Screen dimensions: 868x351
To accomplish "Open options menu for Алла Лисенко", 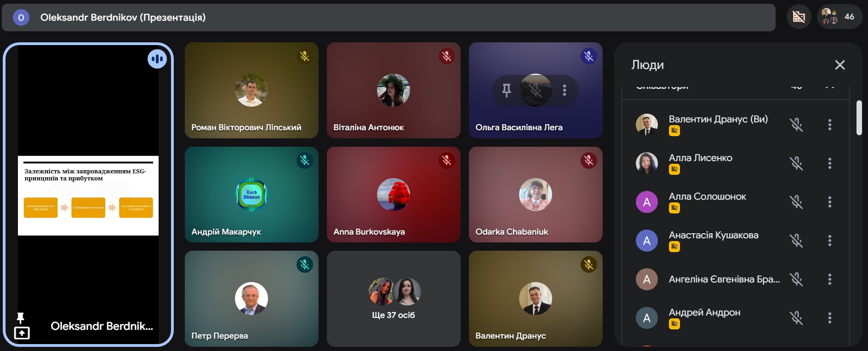I will 830,163.
